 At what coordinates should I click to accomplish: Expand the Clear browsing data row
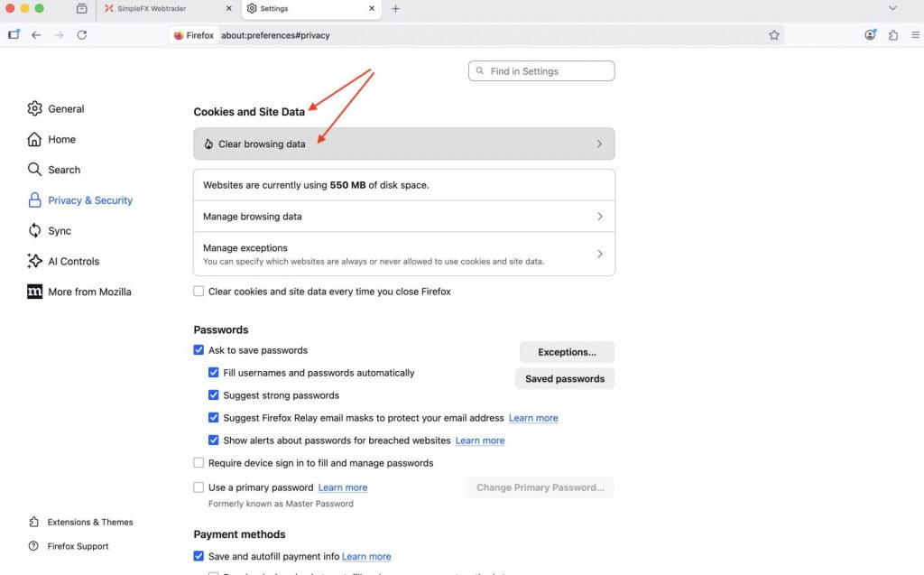click(x=403, y=144)
